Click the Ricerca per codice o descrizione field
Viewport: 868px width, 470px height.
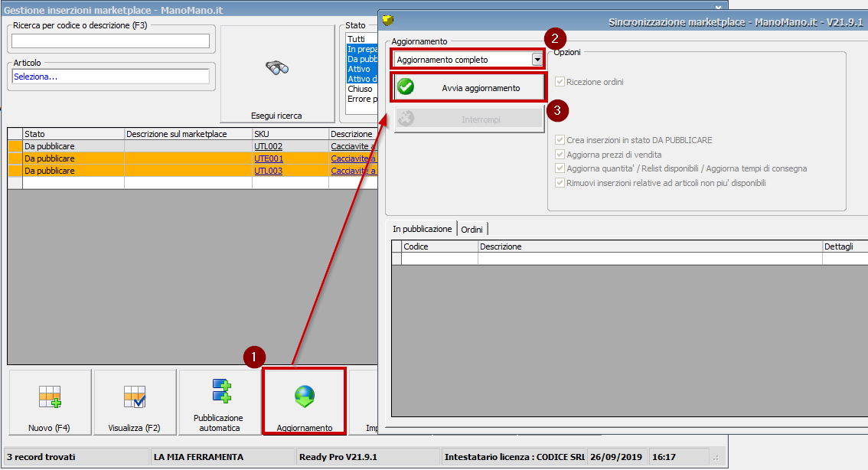click(111, 41)
